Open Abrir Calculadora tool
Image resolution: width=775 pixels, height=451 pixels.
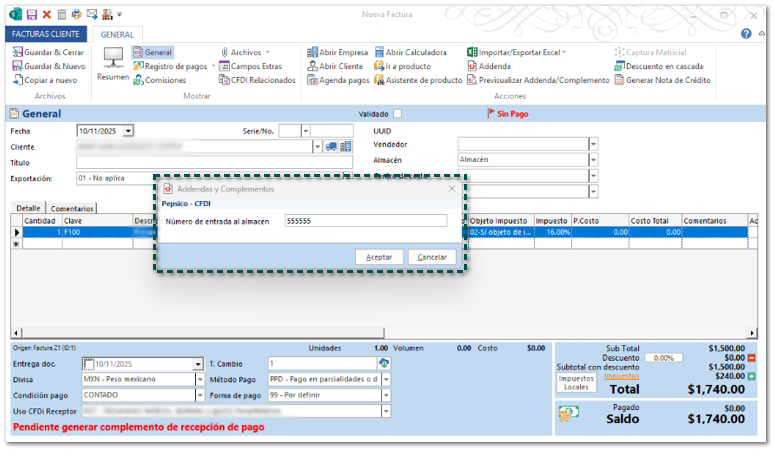coord(409,52)
